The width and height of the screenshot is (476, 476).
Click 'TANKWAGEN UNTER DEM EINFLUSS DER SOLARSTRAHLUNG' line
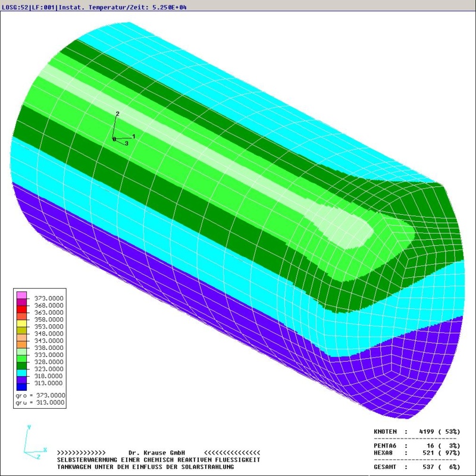pos(145,467)
